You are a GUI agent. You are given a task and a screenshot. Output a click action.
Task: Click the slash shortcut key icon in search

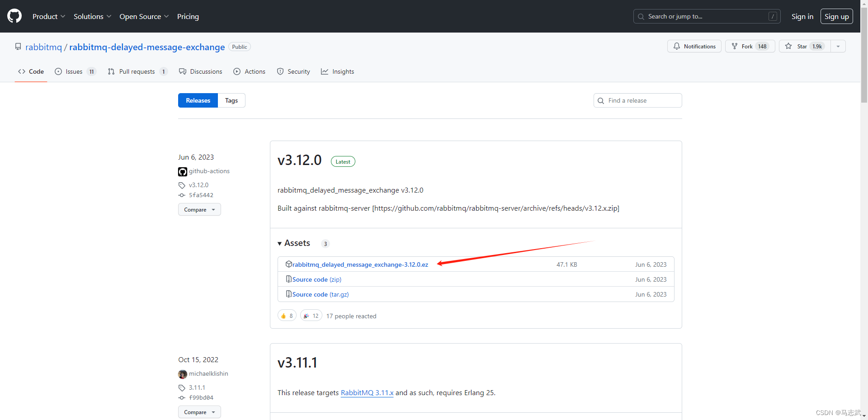[x=773, y=16]
